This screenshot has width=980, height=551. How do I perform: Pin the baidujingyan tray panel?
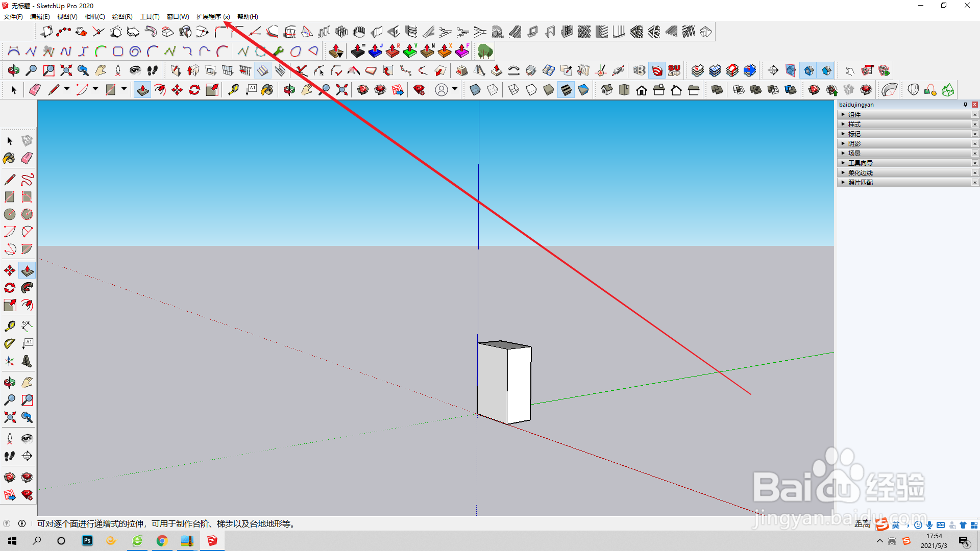click(x=965, y=105)
